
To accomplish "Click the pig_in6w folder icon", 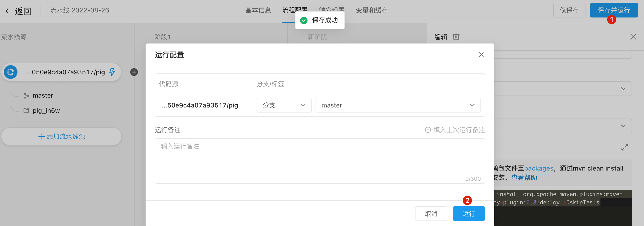I will click(26, 110).
